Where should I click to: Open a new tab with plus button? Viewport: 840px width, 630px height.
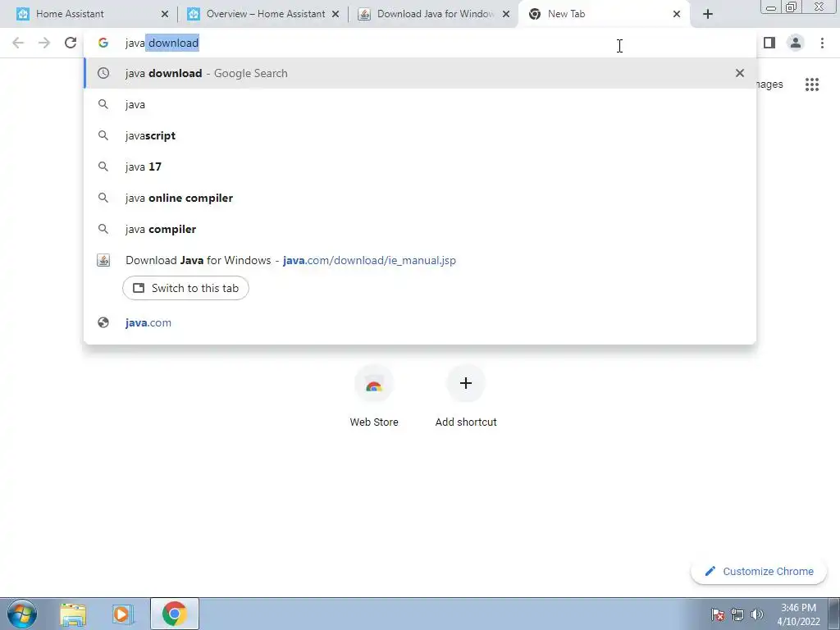708,14
